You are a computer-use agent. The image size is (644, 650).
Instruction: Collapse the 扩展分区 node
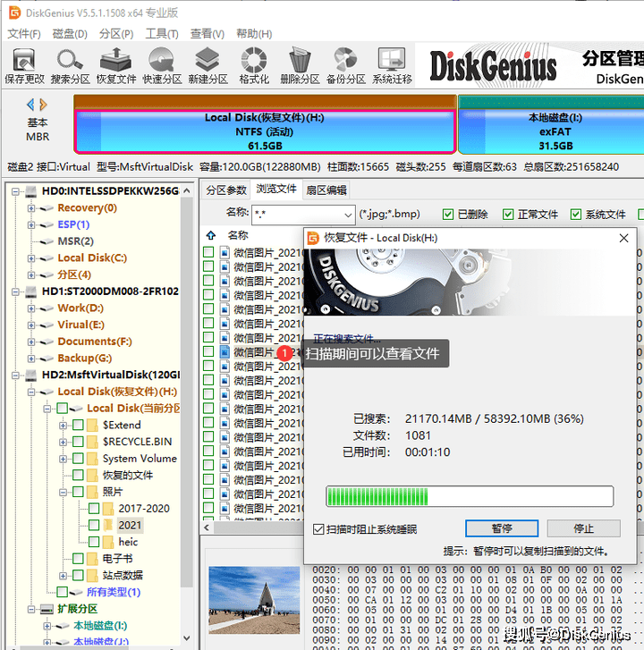pyautogui.click(x=31, y=609)
